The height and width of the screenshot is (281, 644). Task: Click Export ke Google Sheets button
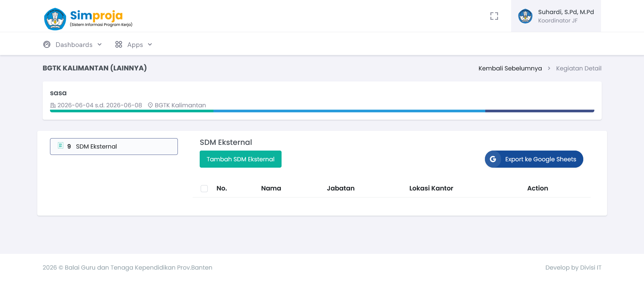(534, 159)
